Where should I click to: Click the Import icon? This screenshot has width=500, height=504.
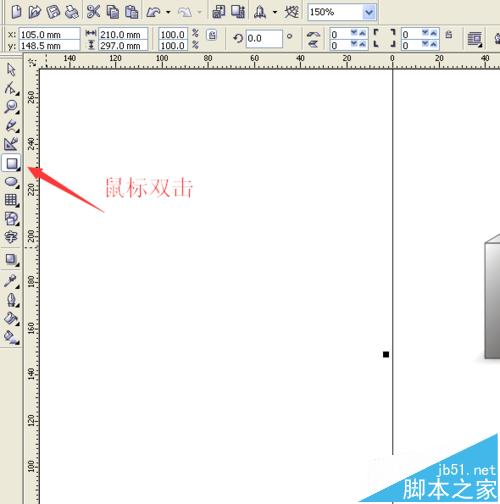219,12
